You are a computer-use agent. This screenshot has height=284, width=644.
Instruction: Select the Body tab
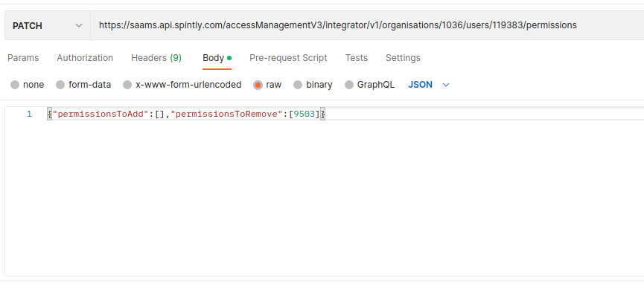tap(217, 58)
